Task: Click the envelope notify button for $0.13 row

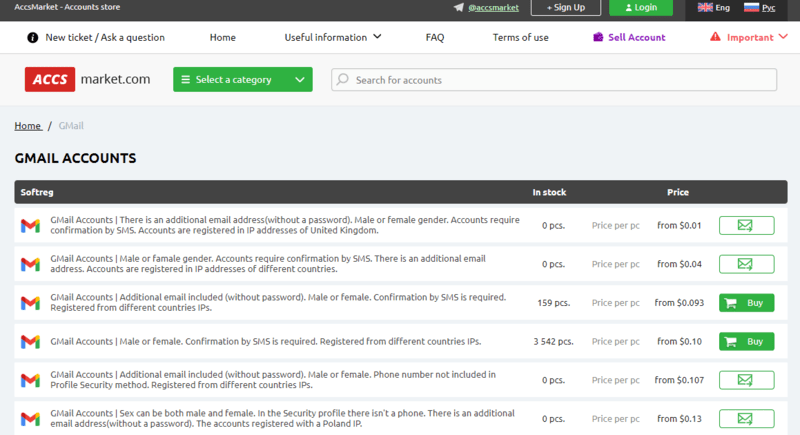Action: coord(746,419)
